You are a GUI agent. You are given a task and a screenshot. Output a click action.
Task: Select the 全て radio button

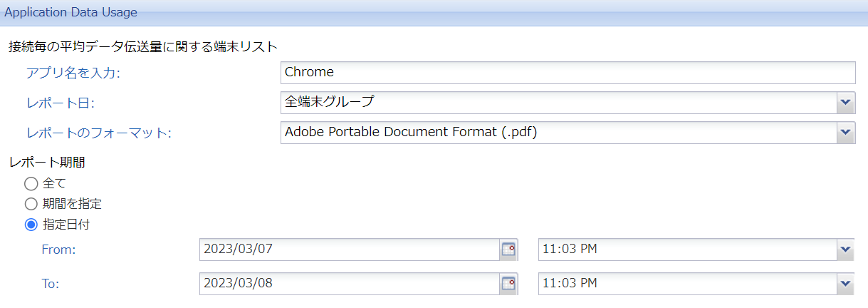(x=31, y=184)
